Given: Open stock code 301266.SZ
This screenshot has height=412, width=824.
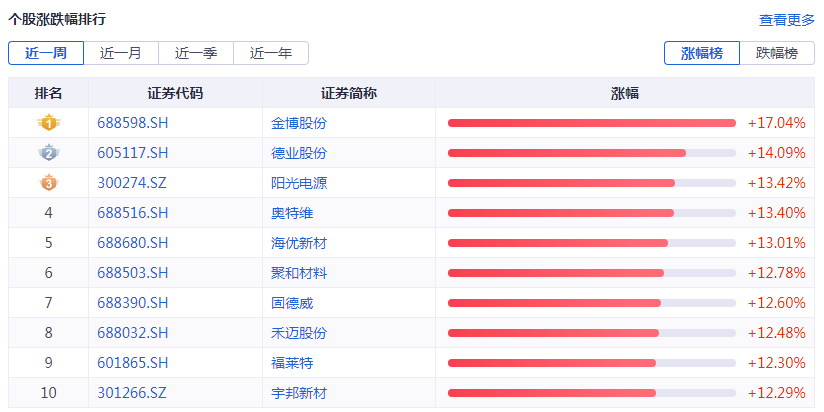Looking at the screenshot, I should pos(133,393).
